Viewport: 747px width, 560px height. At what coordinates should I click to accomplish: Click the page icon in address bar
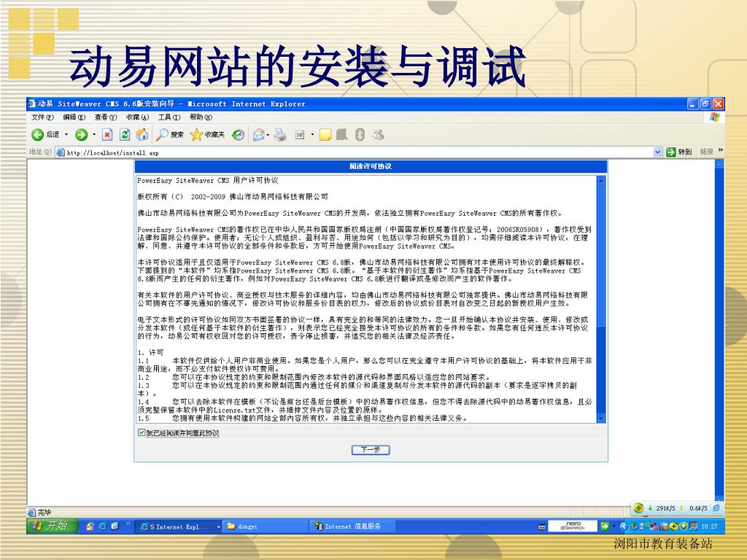pos(61,152)
